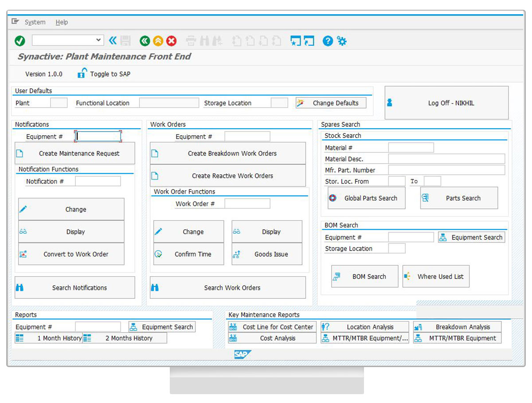532x403 pixels.
Task: Open the Help menu
Action: pos(62,22)
